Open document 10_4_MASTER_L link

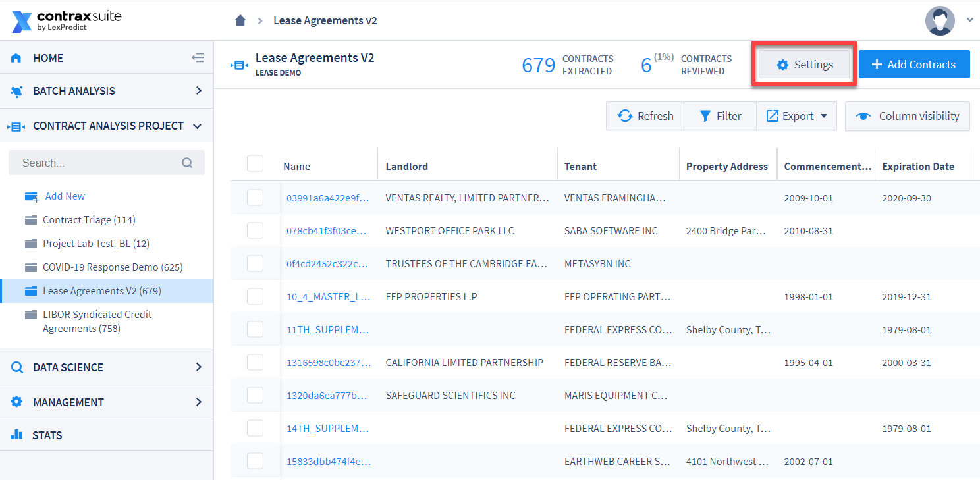pos(328,296)
